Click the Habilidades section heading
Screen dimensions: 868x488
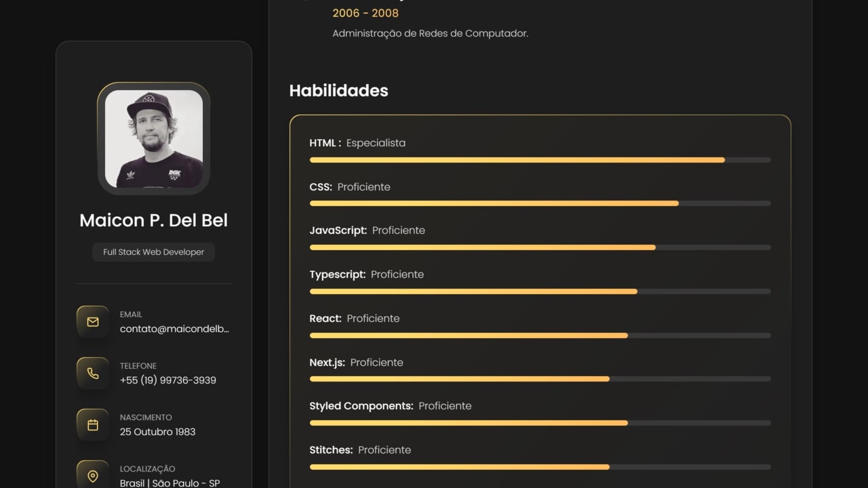tap(338, 91)
